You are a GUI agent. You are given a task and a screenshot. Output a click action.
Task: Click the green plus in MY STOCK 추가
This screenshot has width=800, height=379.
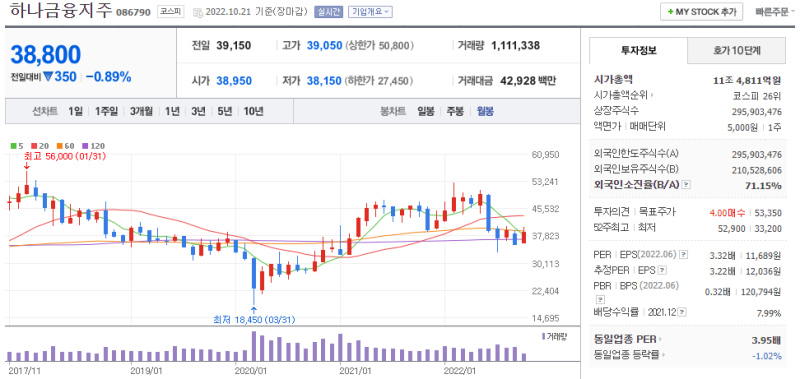click(670, 12)
